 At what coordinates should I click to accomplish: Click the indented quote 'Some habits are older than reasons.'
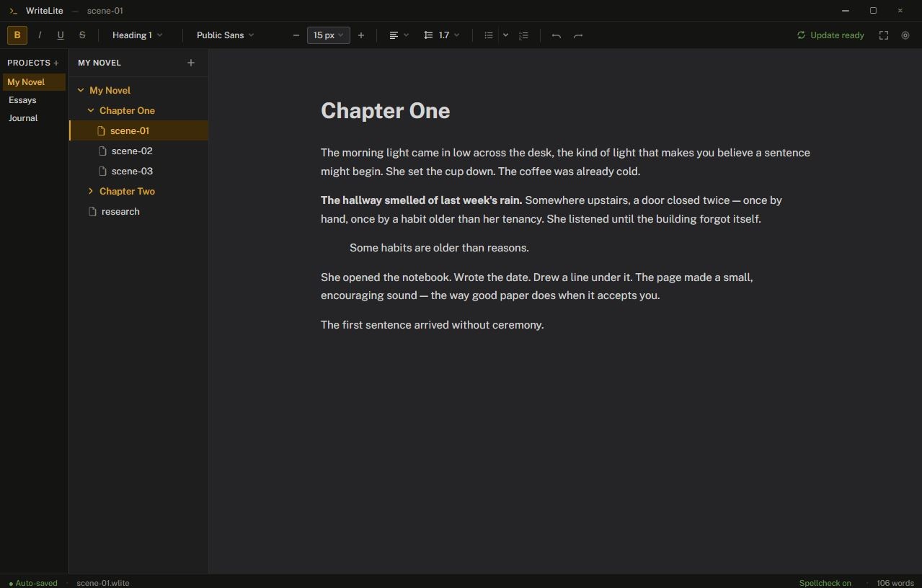click(x=439, y=248)
